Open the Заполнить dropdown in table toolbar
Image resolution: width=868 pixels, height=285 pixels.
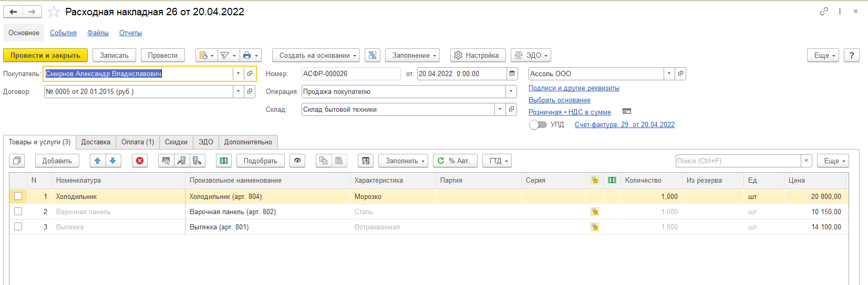(403, 161)
